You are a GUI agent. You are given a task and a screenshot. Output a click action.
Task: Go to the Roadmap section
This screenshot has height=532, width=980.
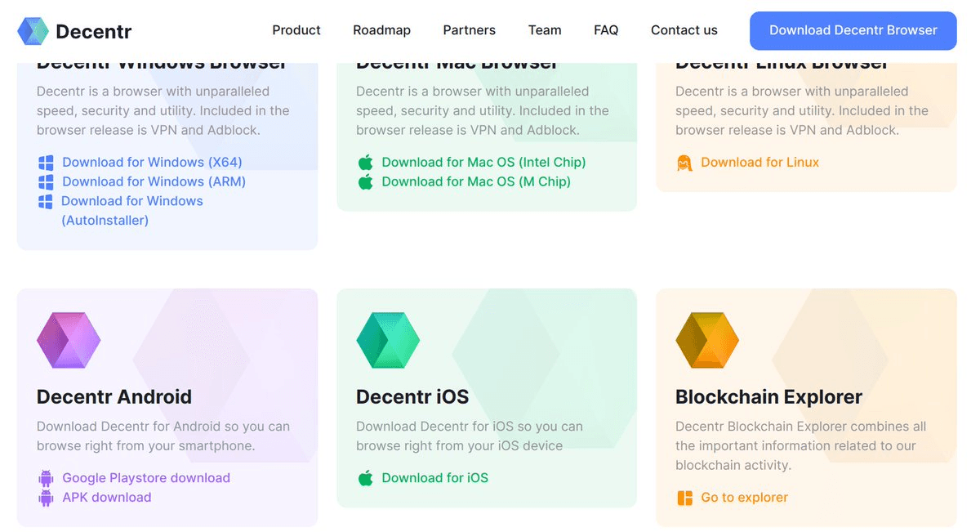point(381,30)
